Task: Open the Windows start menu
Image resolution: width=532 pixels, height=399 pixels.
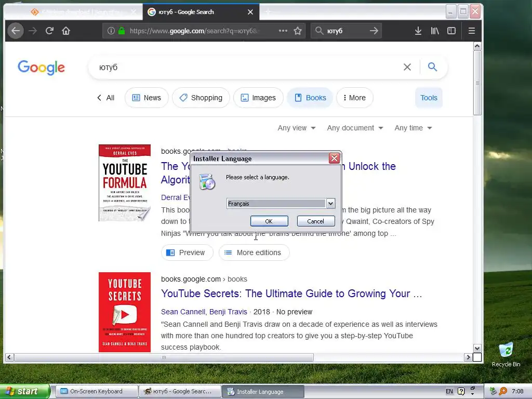Action: pyautogui.click(x=24, y=391)
